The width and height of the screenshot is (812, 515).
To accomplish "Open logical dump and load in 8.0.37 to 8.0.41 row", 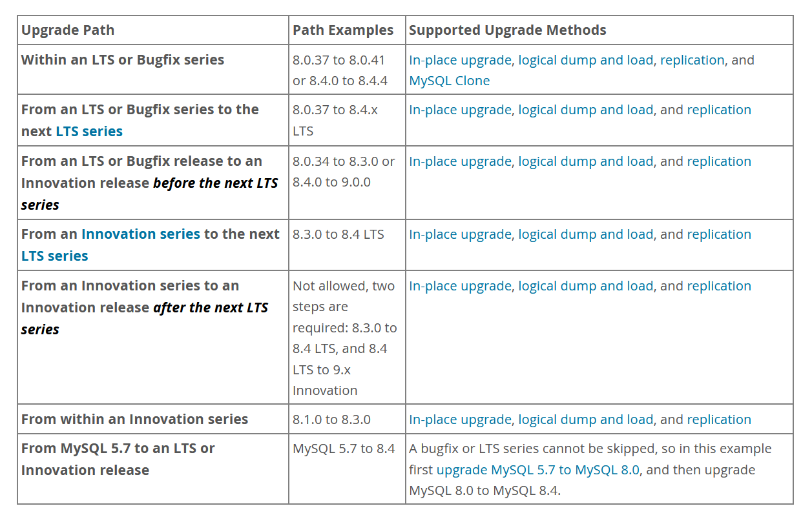I will (x=585, y=60).
